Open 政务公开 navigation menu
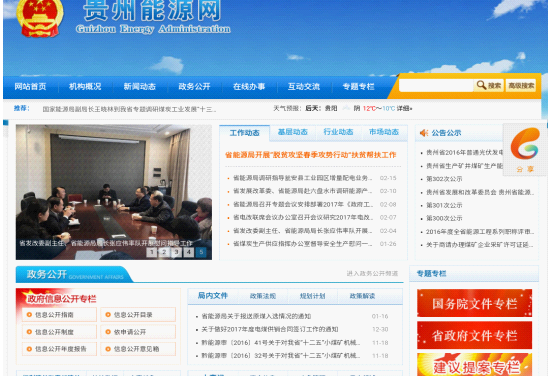The height and width of the screenshot is (377, 549). tap(194, 86)
